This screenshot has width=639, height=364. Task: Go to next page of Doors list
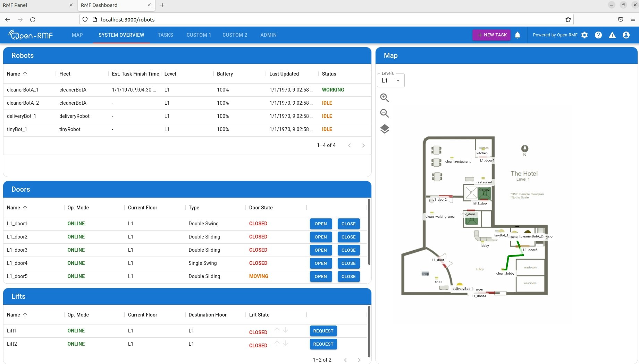pos(363,284)
